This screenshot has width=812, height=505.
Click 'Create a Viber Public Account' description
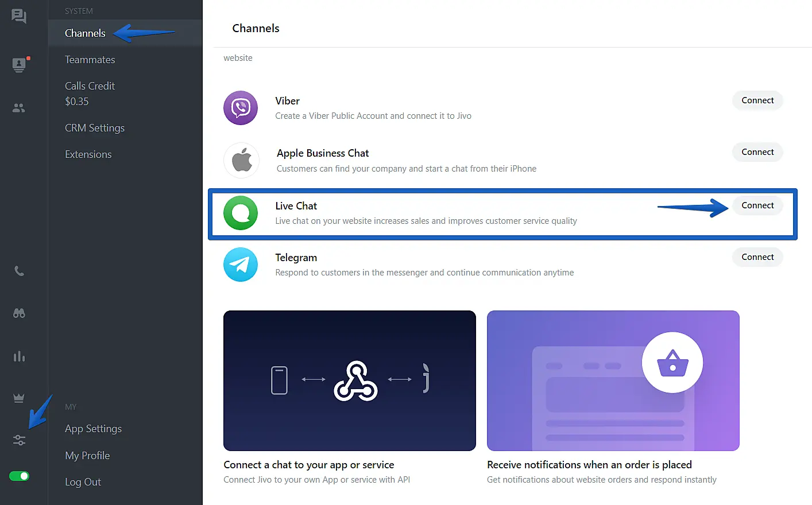[373, 116]
